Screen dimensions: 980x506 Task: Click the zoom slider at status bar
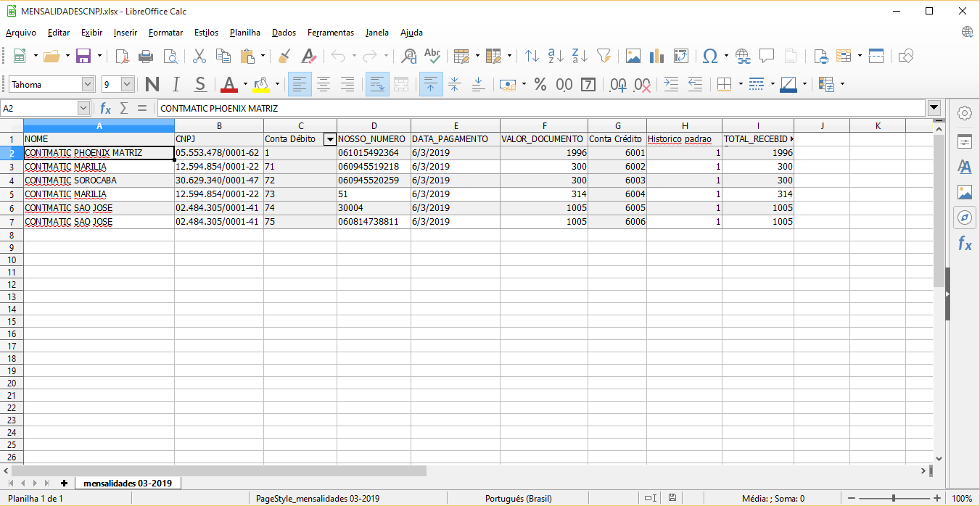(893, 499)
